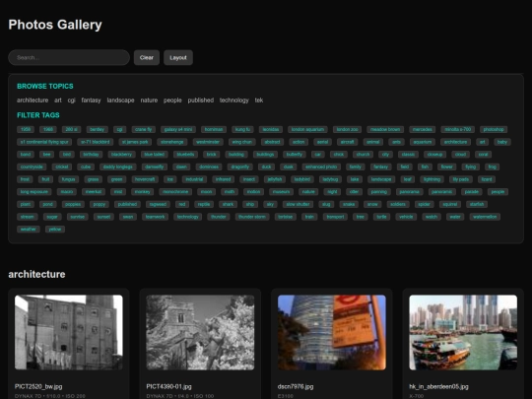
Task: Open the PICT4390-01.jpg thumbnail
Action: point(200,332)
